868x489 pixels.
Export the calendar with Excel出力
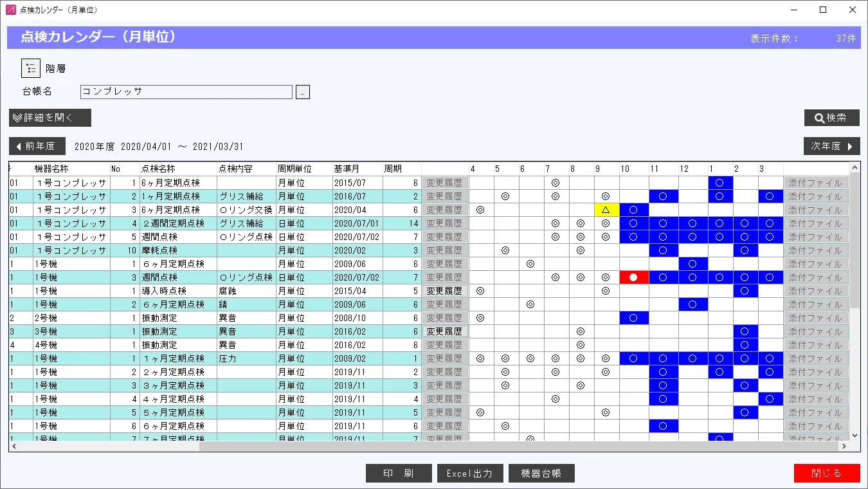tap(470, 473)
